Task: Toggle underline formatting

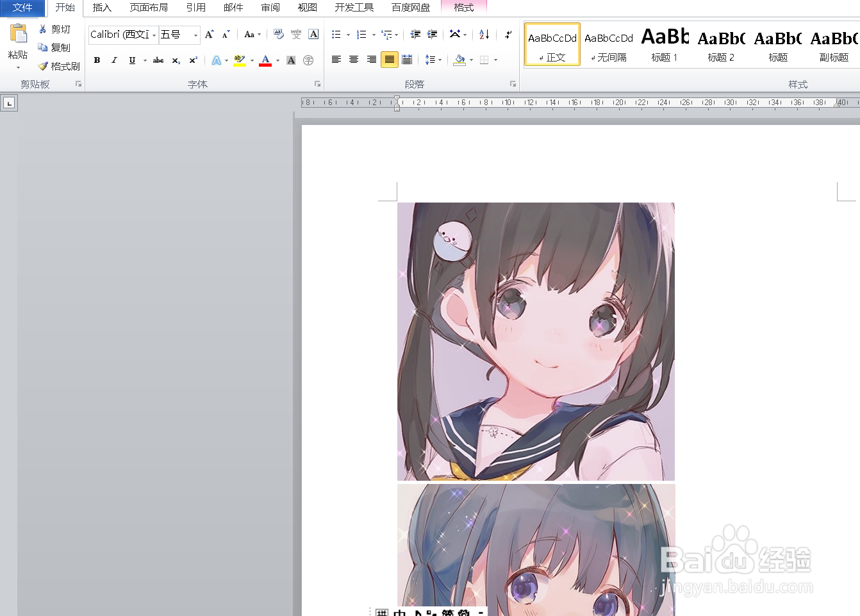Action: [132, 60]
